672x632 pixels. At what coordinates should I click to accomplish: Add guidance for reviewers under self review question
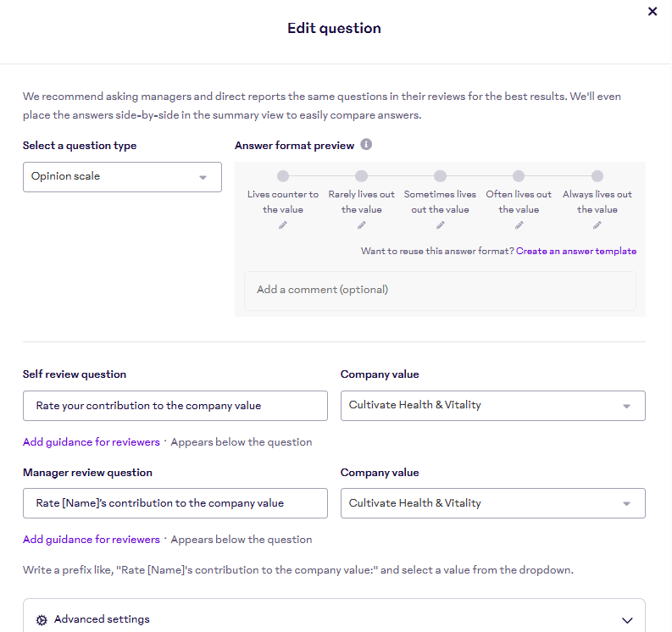[92, 442]
